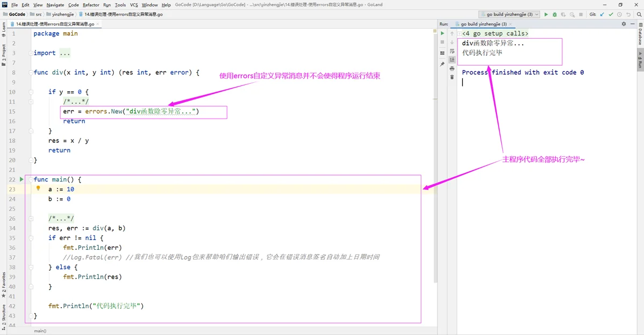Run the go build yinzhengjie configuration
The image size is (644, 335).
546,14
